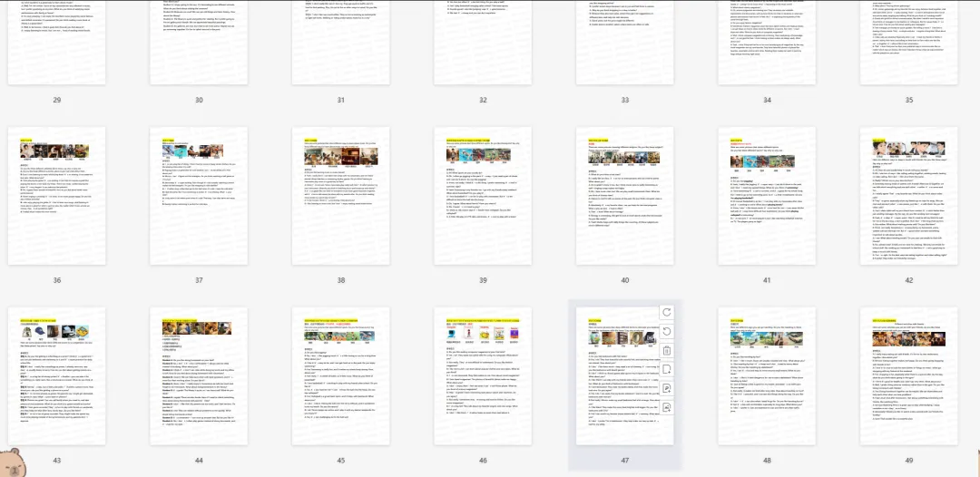Click page number label 29
The image size is (980, 477).
(57, 100)
